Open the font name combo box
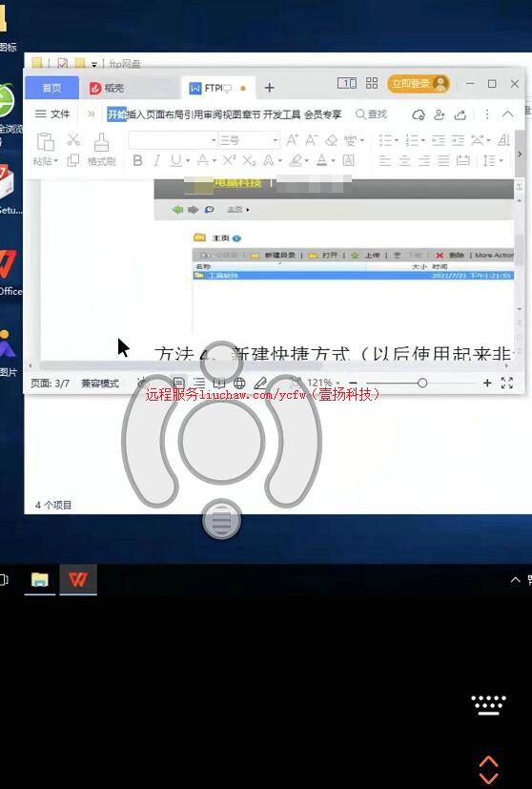The height and width of the screenshot is (789, 532). coord(173,140)
